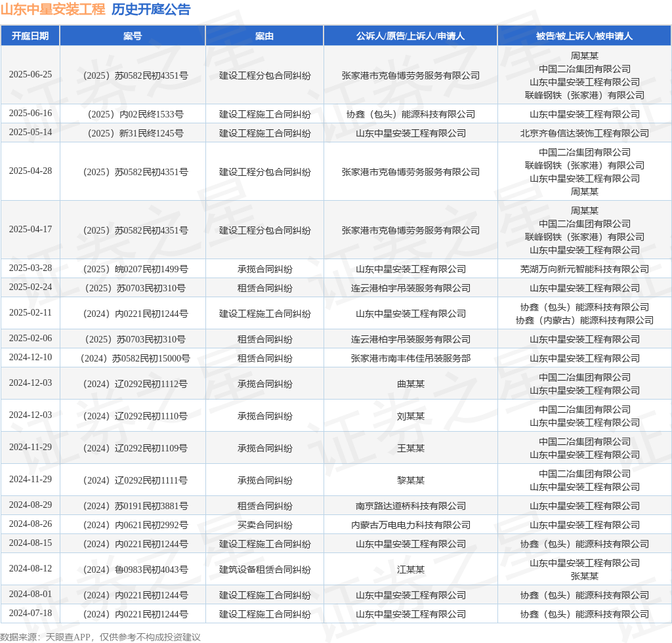Click plaintiff 曲某某
The width and height of the screenshot is (672, 643).
point(411,384)
